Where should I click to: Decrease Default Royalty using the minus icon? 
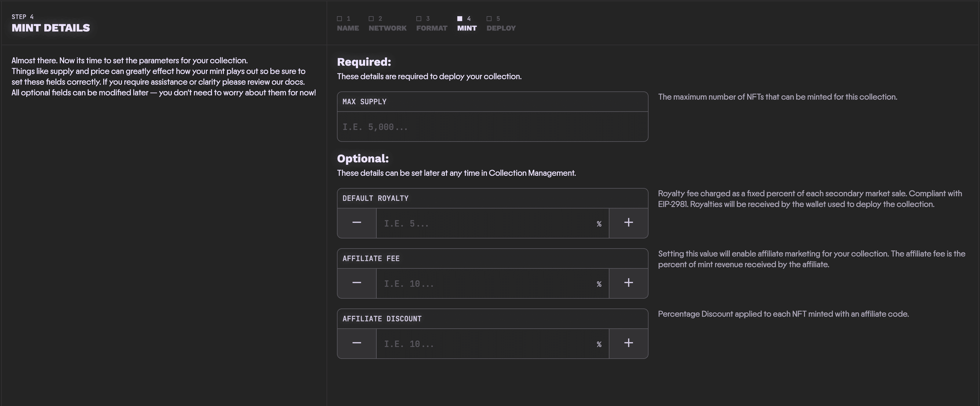coord(357,223)
